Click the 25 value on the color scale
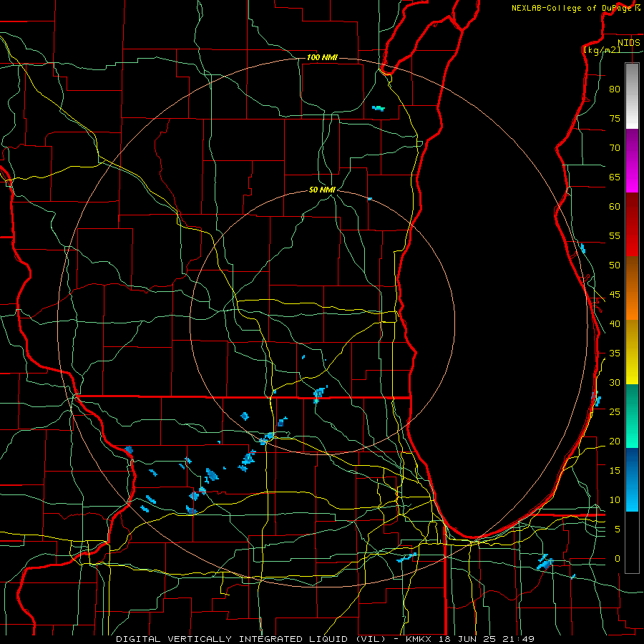Viewport: 644px width, 644px height. click(615, 412)
